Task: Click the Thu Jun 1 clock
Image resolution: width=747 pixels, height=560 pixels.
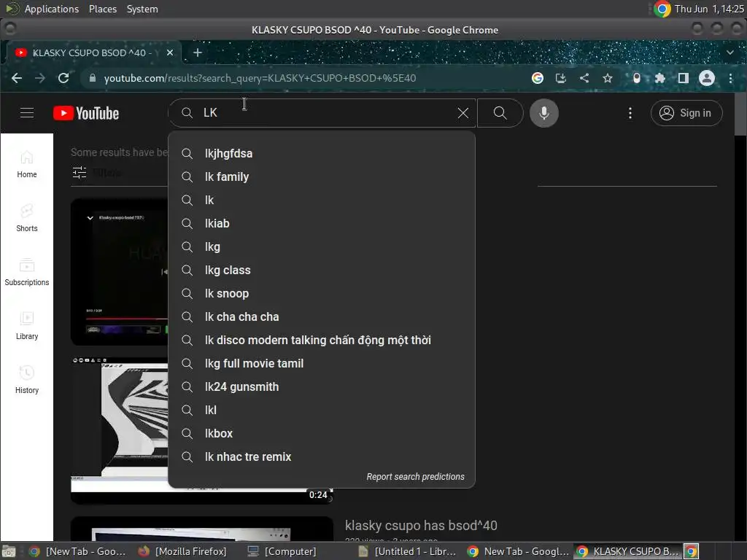Action: [x=709, y=9]
